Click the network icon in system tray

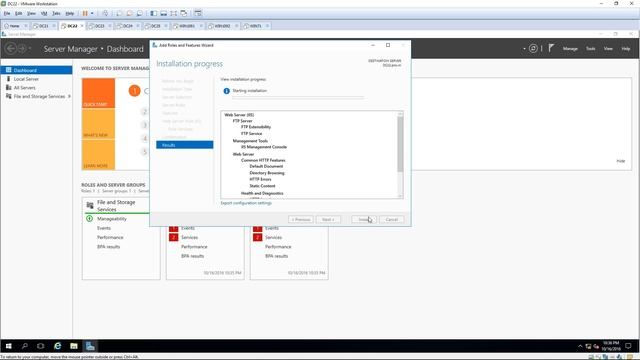pos(588,347)
